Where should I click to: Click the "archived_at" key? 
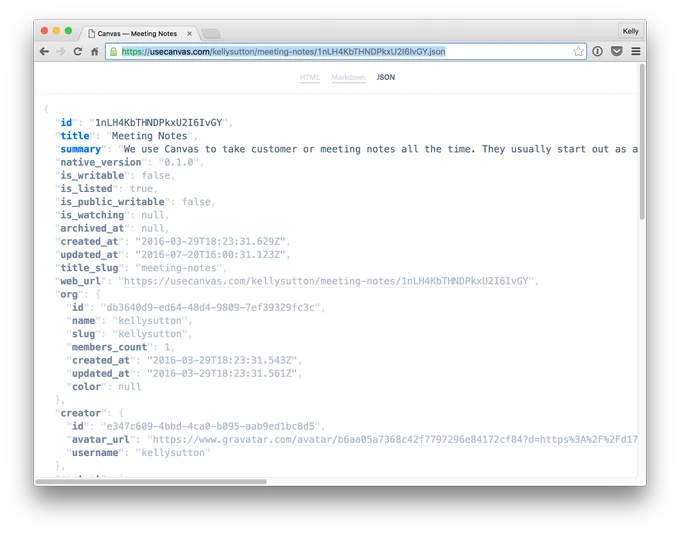92,228
